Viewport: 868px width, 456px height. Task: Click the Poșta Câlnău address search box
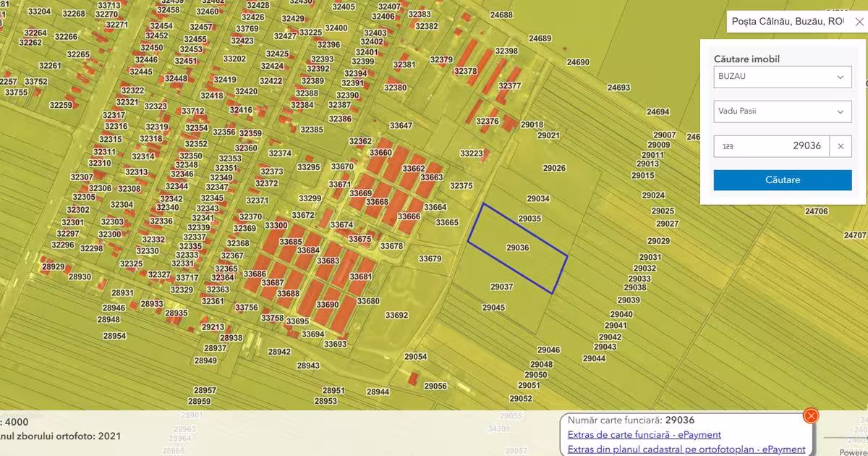[x=788, y=22]
